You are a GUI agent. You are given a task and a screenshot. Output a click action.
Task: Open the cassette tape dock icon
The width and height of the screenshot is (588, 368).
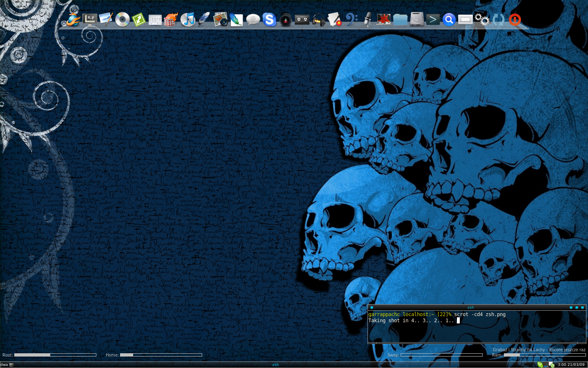(x=302, y=19)
